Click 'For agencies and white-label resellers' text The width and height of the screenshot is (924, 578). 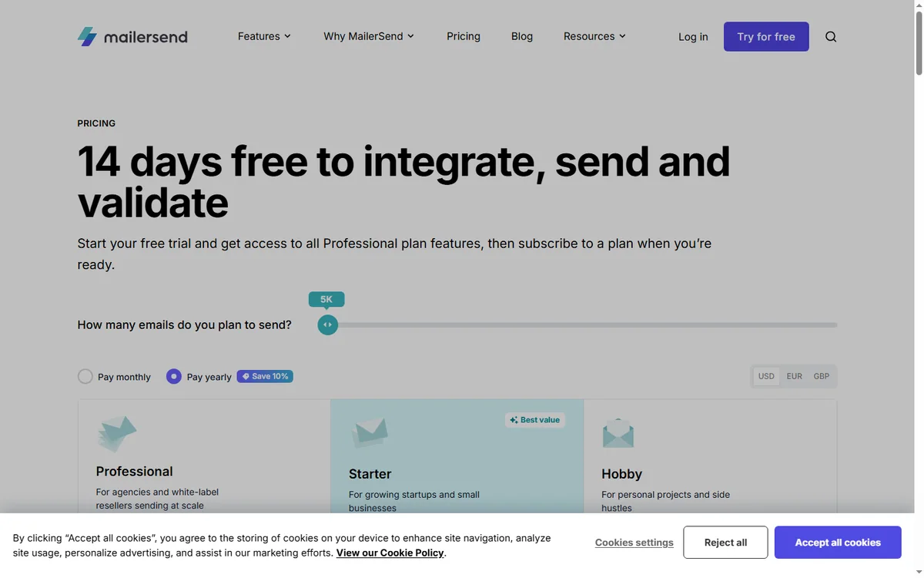click(x=158, y=499)
